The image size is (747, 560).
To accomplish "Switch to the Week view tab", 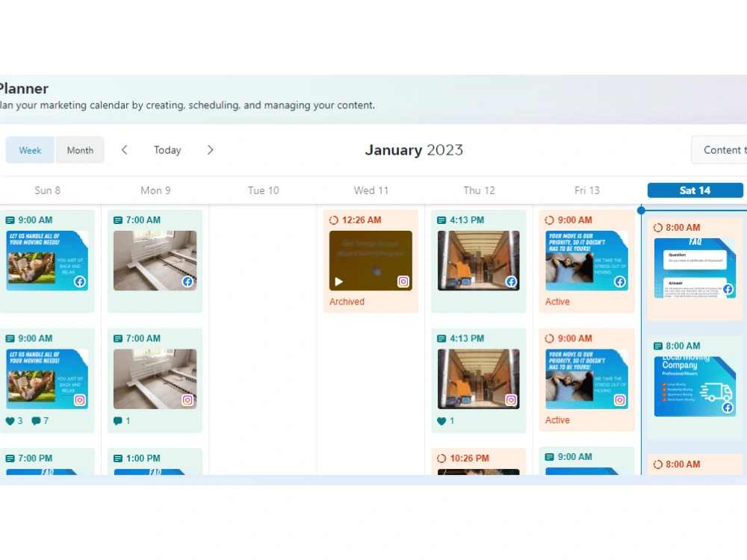I will click(x=30, y=150).
